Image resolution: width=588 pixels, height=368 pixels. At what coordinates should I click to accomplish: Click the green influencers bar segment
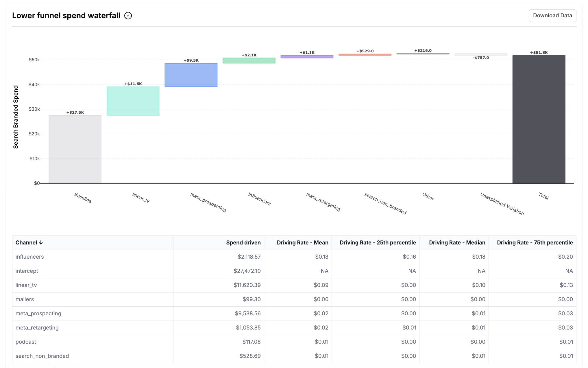pos(249,60)
